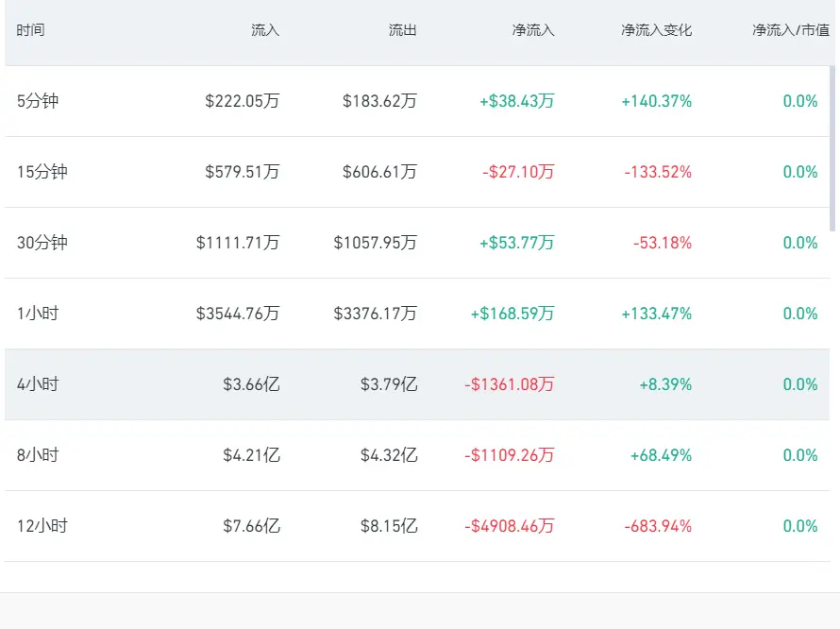Select the 5分钟 row
The image size is (840, 629).
tap(417, 101)
